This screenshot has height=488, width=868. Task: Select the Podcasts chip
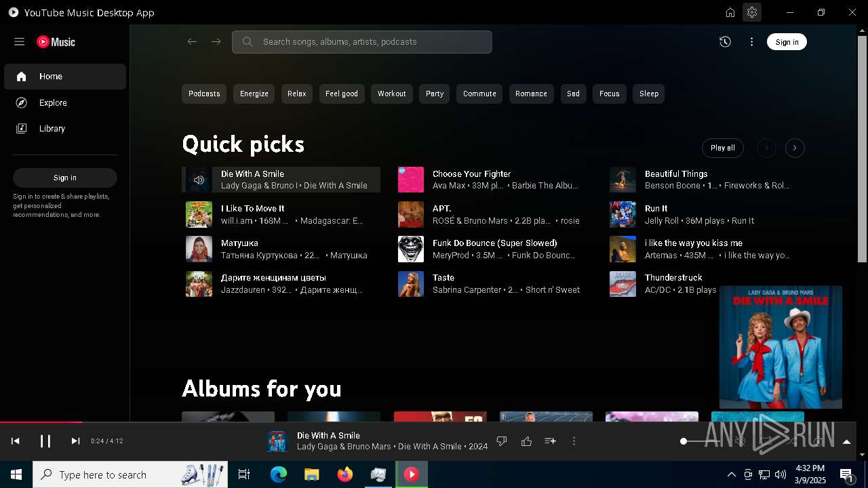click(204, 94)
